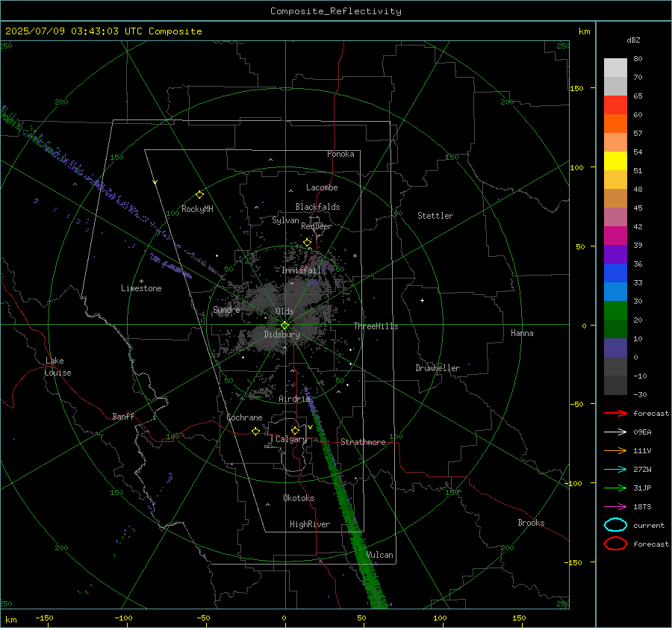Viewport: 672px width, 628px height.
Task: Click the Sundre town label
Action: click(226, 310)
